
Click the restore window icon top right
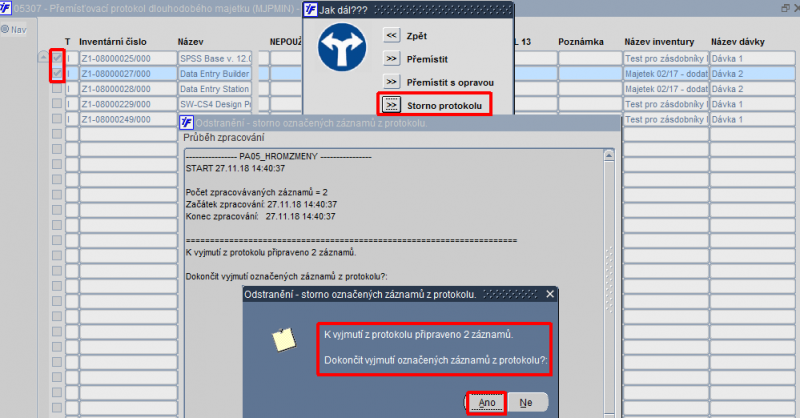(x=785, y=8)
